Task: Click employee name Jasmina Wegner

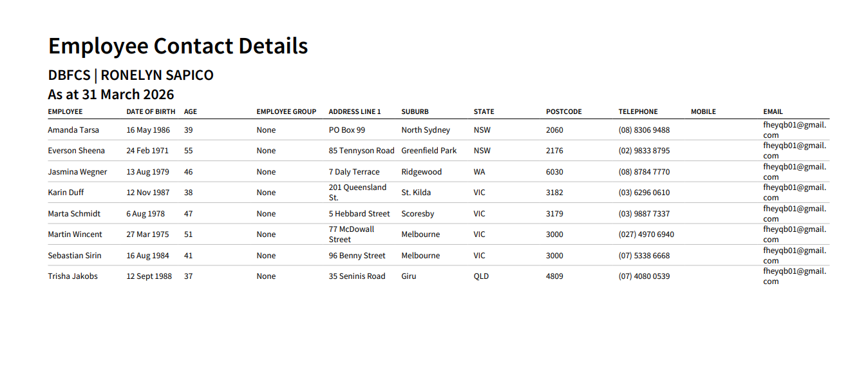Action: (77, 172)
